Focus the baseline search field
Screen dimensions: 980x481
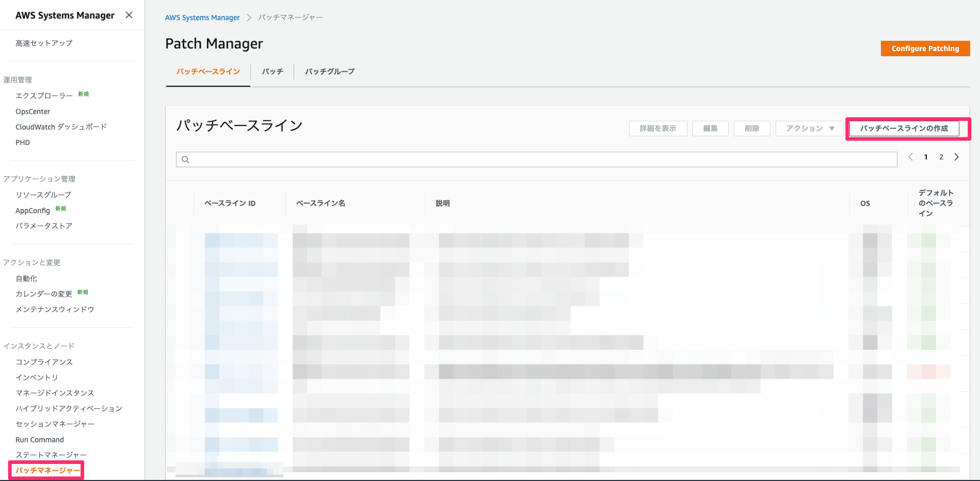(x=537, y=159)
